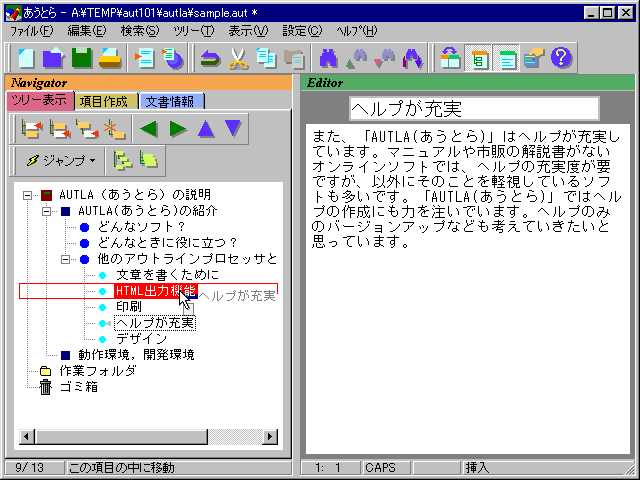Select the 印刷 tree item
The width and height of the screenshot is (640, 480).
click(129, 307)
